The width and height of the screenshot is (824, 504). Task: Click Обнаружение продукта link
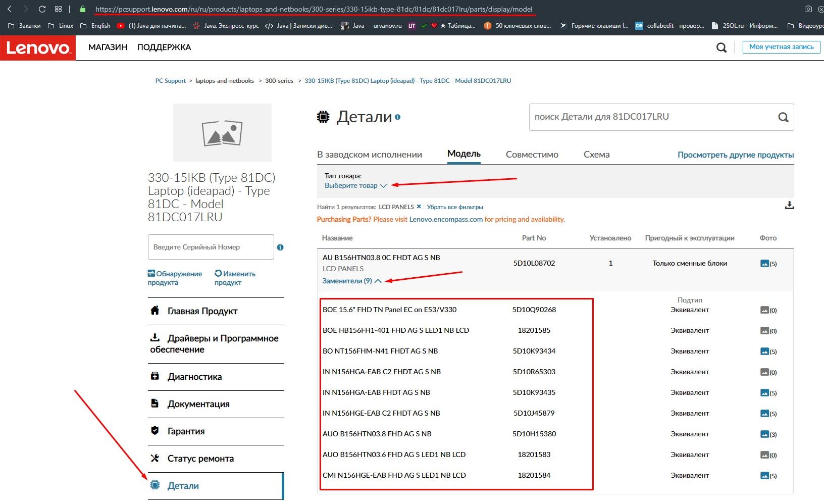[x=175, y=278]
